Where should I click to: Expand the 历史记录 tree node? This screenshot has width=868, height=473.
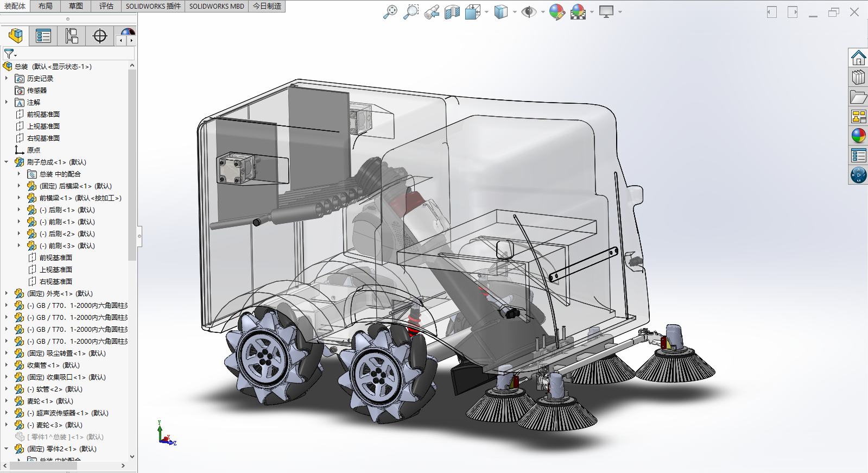click(7, 78)
